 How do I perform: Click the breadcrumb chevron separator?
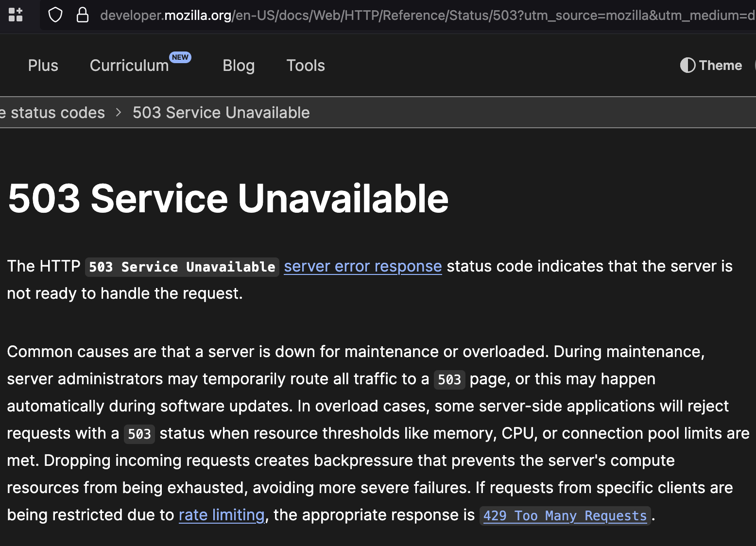[x=119, y=113]
